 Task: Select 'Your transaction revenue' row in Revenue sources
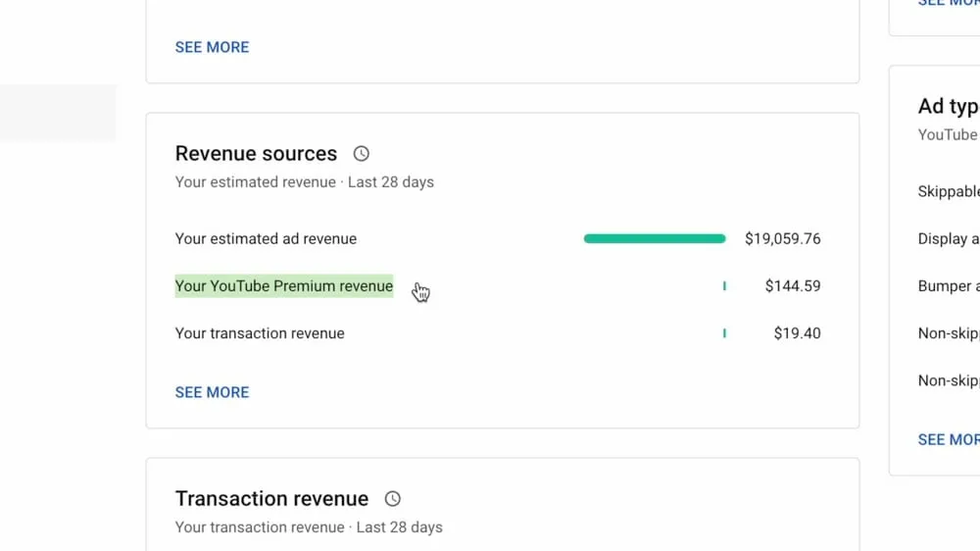260,333
